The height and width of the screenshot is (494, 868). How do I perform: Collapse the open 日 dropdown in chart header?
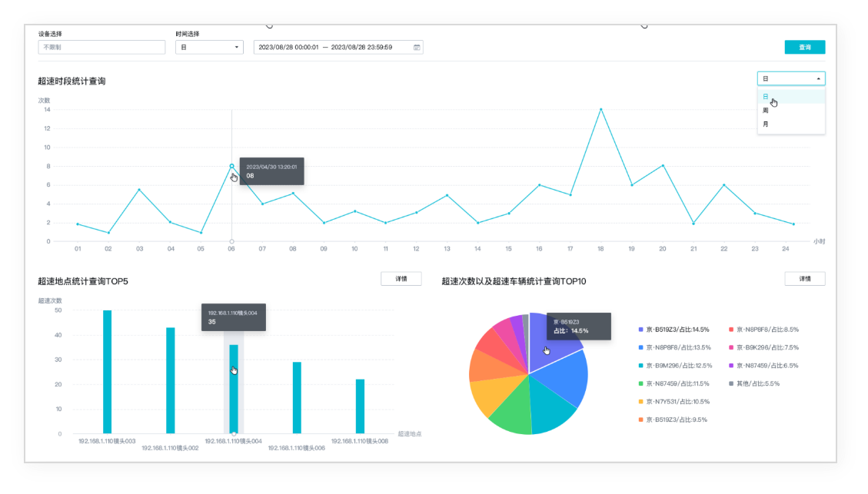(x=790, y=78)
